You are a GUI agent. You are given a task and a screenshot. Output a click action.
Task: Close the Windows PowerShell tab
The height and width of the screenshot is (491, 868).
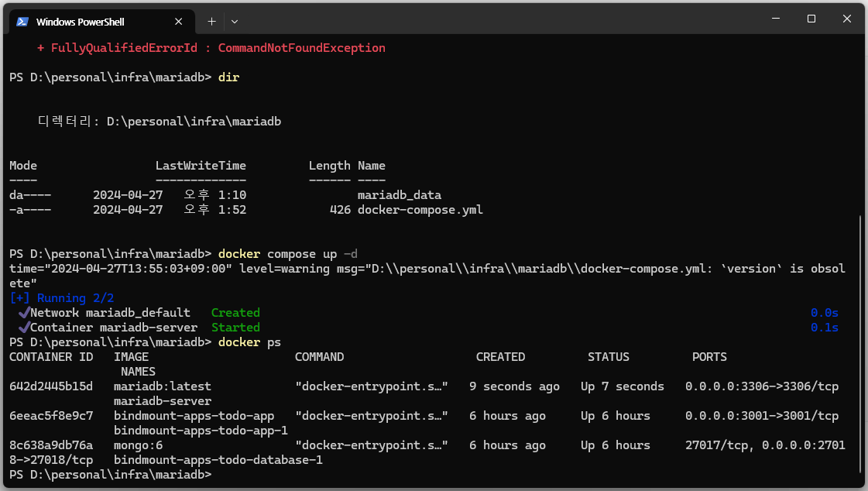pyautogui.click(x=178, y=22)
